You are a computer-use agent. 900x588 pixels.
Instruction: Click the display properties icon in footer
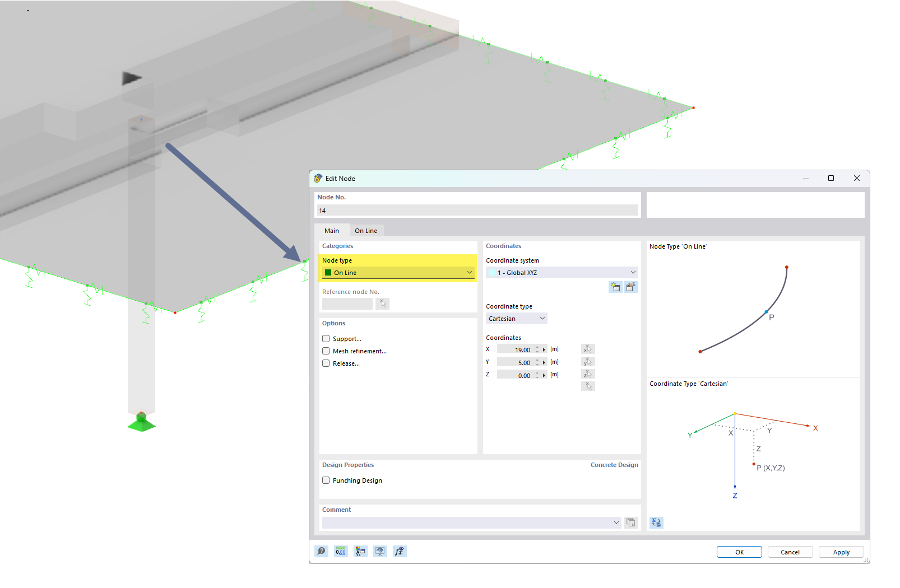(360, 552)
